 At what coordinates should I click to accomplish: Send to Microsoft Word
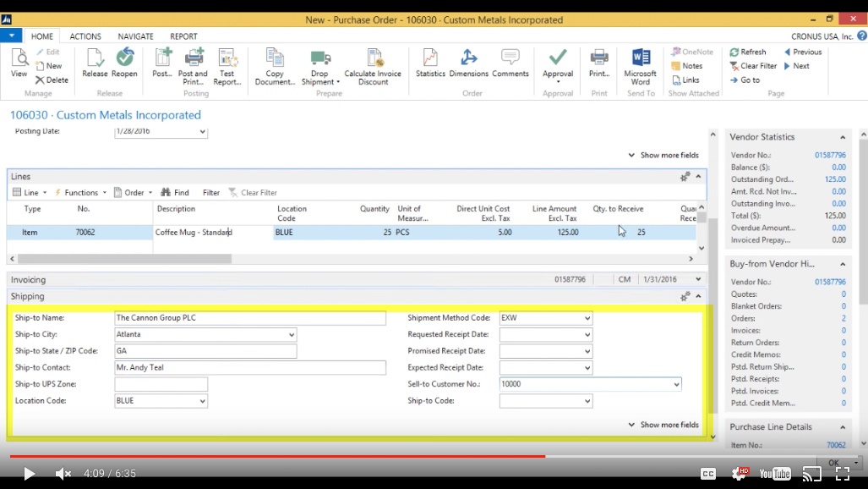tap(641, 67)
